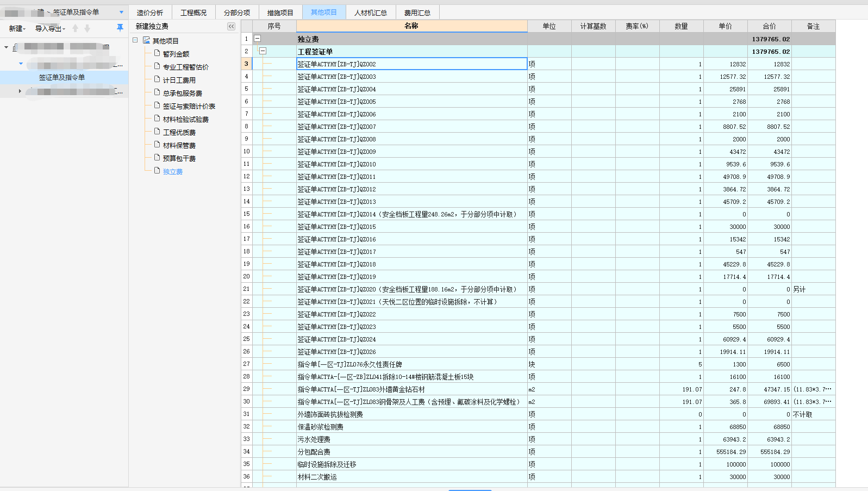Select 暂列金额 tree item
Image resolution: width=868 pixels, height=491 pixels.
point(176,54)
